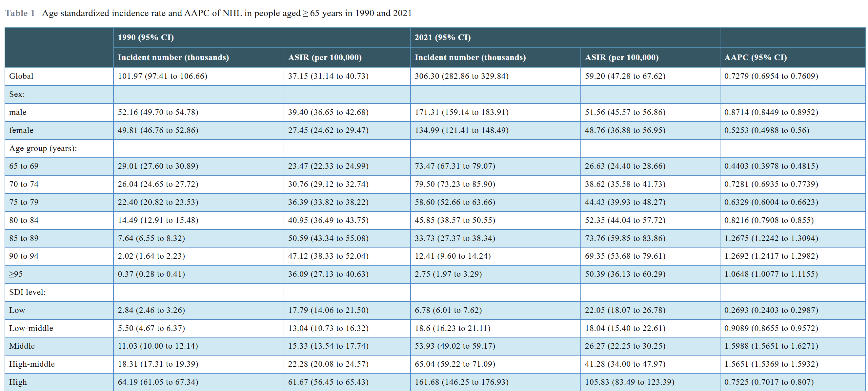Click the Sex: section row label
Viewport: 868px width, 391px height.
(17, 95)
